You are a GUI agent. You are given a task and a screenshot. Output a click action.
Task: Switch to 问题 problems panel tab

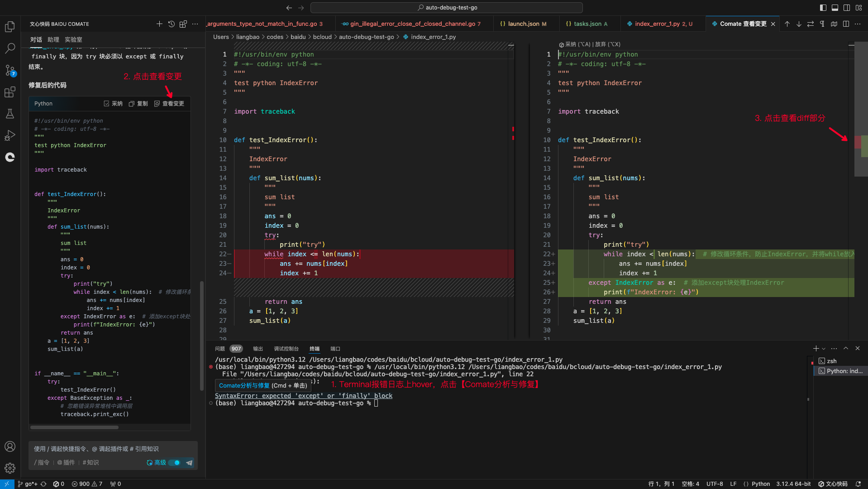click(x=220, y=349)
